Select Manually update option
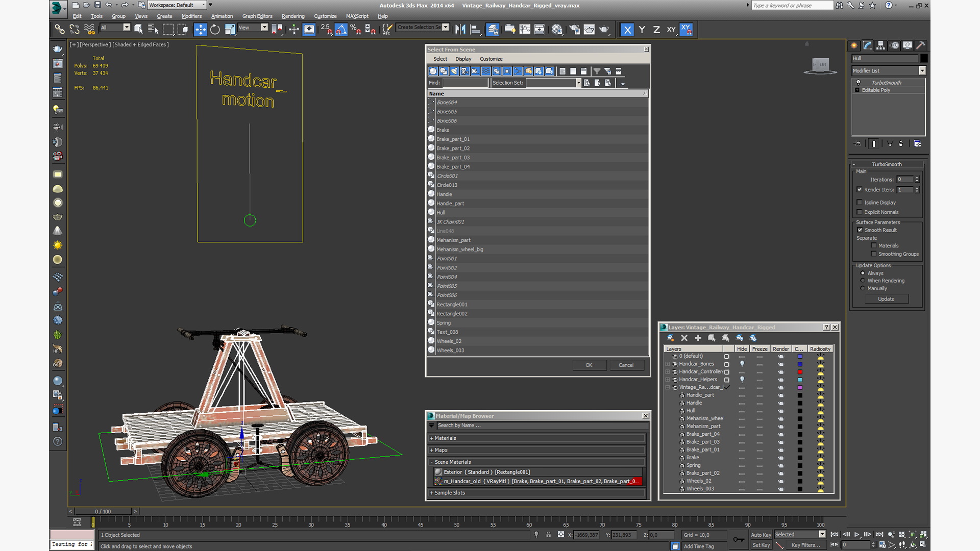Viewport: 980px width, 551px height. [x=863, y=288]
